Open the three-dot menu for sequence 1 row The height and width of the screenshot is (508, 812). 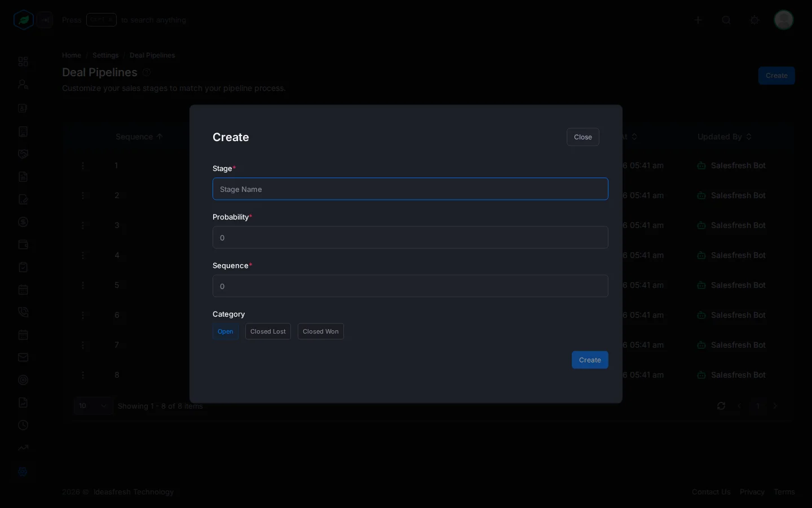[x=83, y=165]
